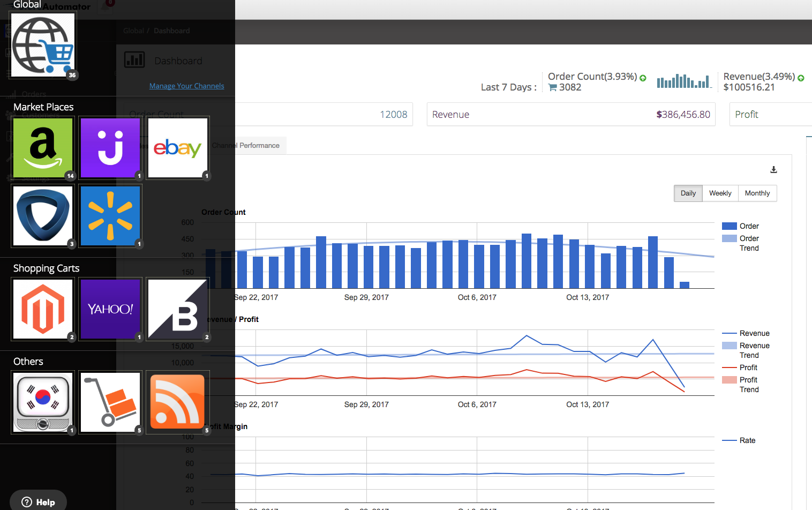The width and height of the screenshot is (812, 510).
Task: Click the Order Count green up-arrow indicator
Action: pos(643,78)
